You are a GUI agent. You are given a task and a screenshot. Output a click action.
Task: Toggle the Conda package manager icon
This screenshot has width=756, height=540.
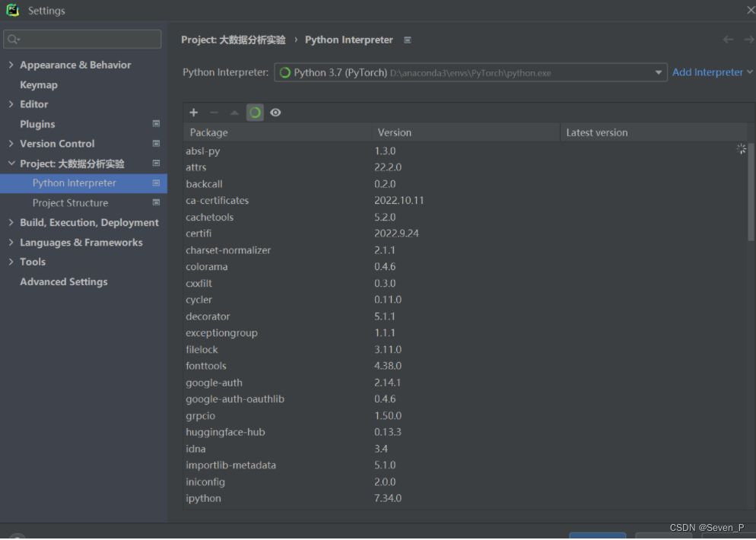[255, 113]
